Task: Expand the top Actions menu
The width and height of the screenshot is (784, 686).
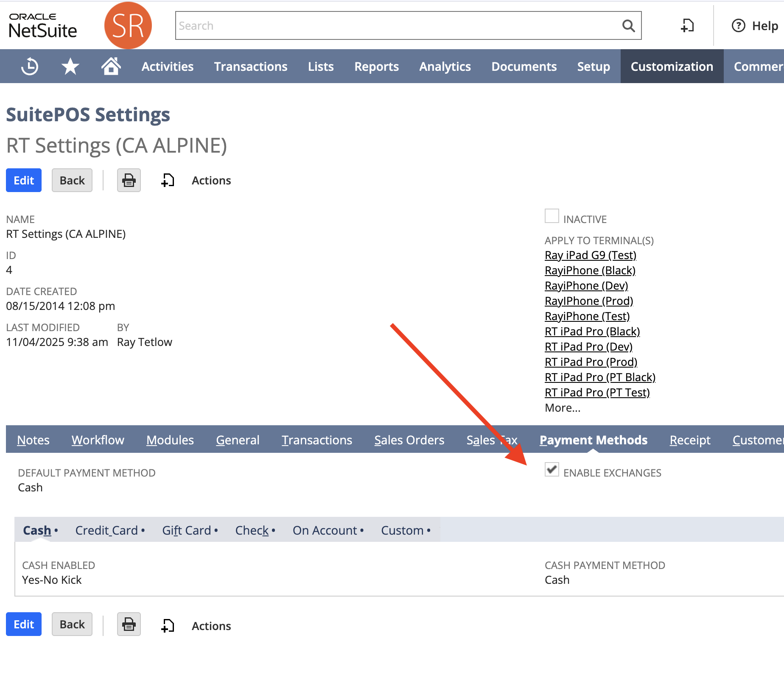Action: click(x=211, y=181)
